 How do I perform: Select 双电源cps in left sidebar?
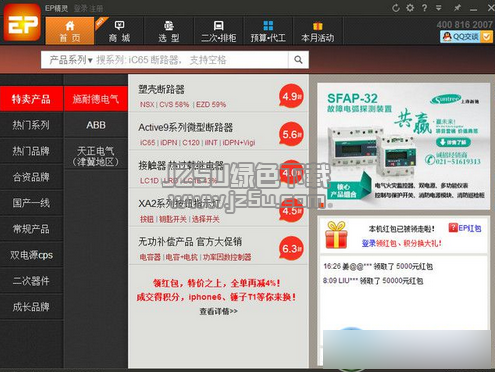(x=31, y=255)
